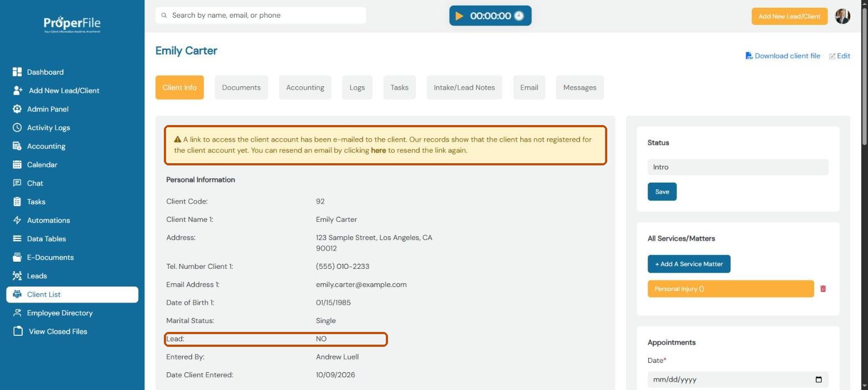
Task: Open the user profile avatar
Action: tap(843, 16)
